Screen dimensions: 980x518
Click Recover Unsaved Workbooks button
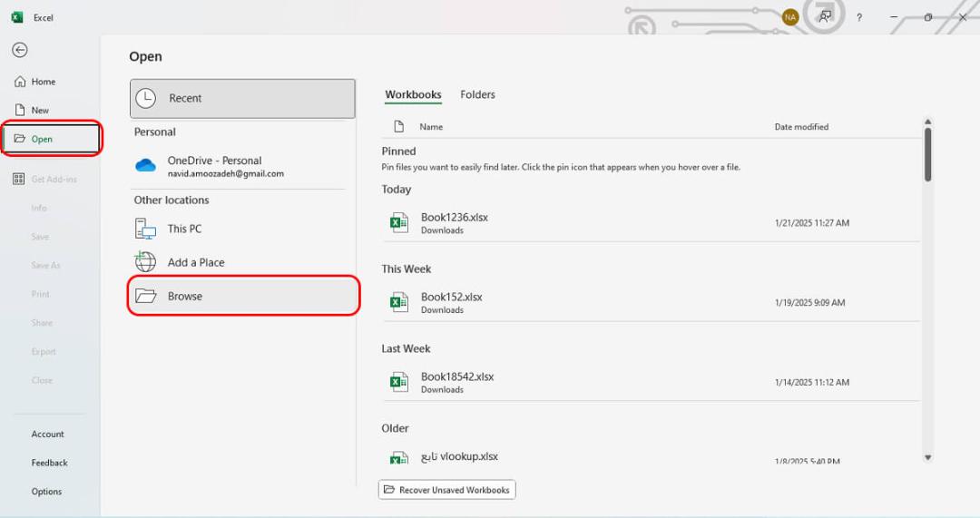coord(446,490)
